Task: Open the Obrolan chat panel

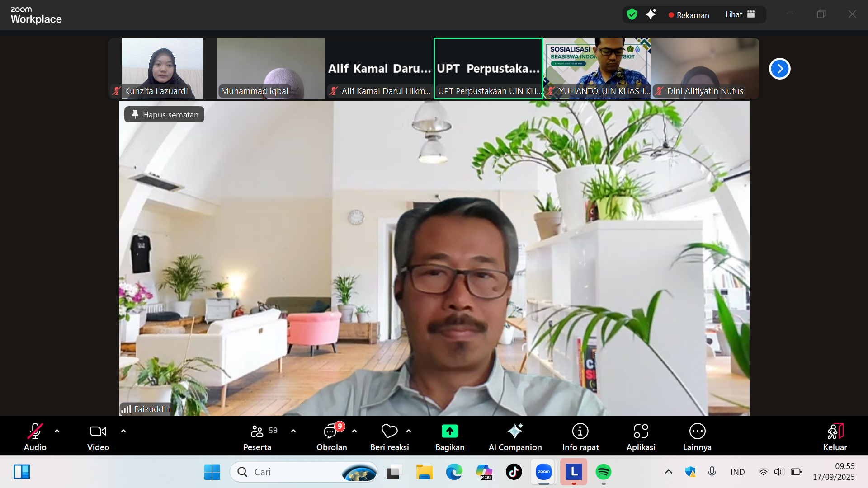Action: [331, 436]
